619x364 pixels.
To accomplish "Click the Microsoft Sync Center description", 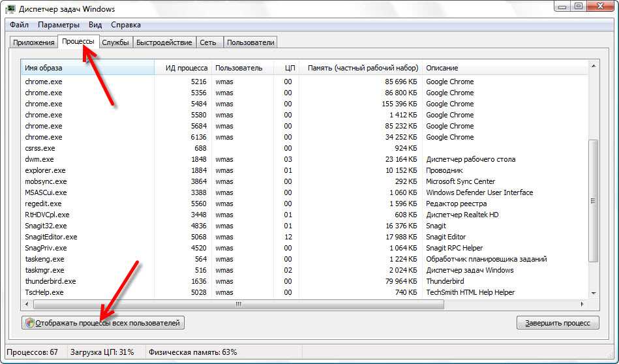I will [x=460, y=181].
